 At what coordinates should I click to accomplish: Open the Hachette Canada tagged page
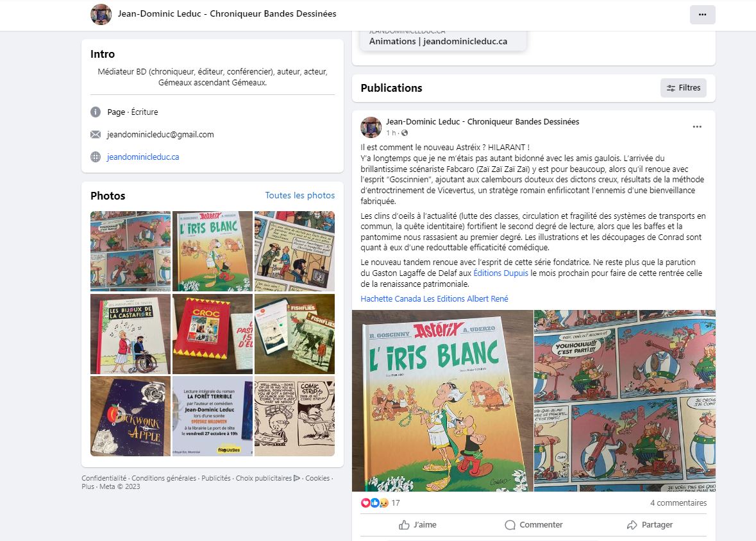click(391, 298)
